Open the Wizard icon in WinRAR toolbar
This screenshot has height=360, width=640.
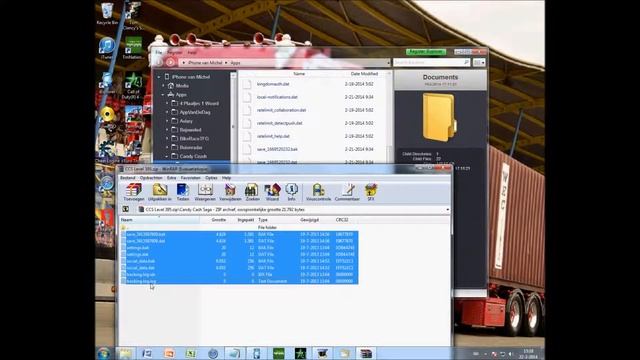click(272, 192)
